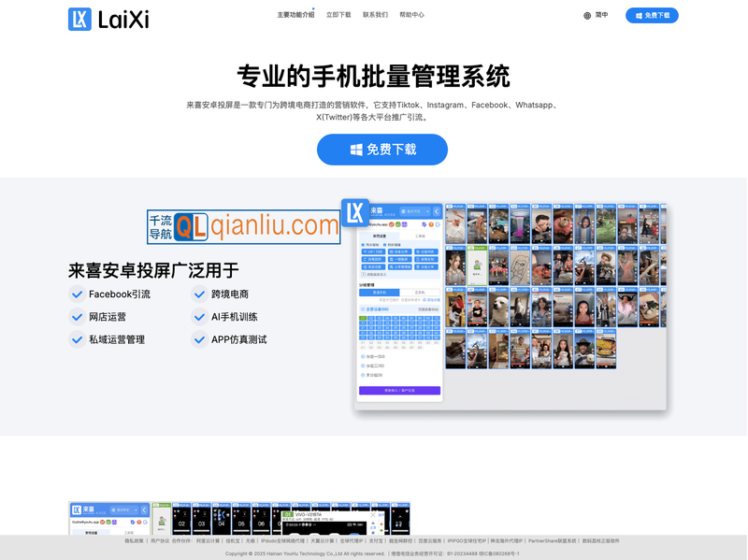Click the LaiXi logo on the app mockup window

tap(356, 211)
